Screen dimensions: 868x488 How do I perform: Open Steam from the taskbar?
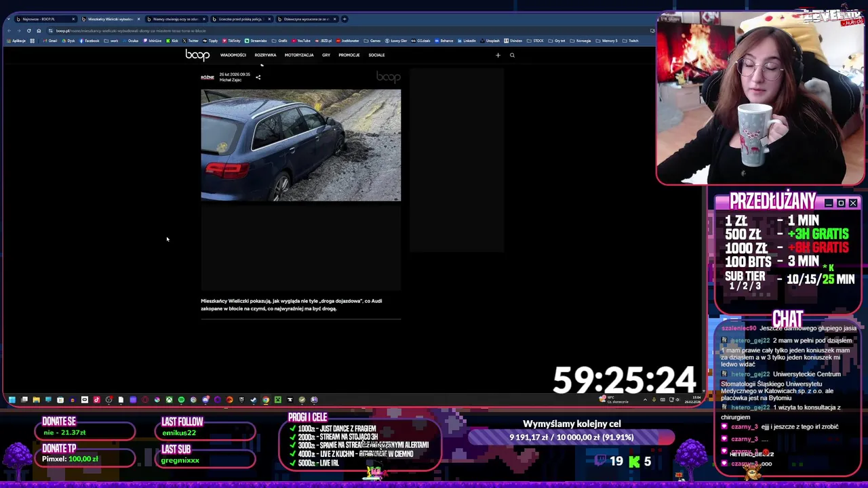(x=253, y=400)
